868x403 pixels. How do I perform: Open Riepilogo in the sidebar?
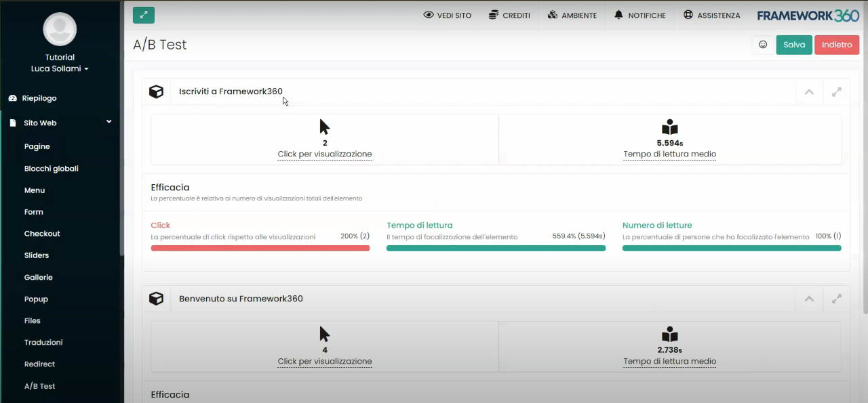pos(39,98)
